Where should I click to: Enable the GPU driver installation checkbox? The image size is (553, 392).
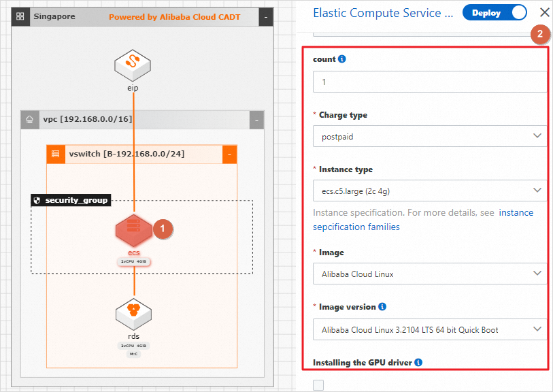[x=318, y=385]
